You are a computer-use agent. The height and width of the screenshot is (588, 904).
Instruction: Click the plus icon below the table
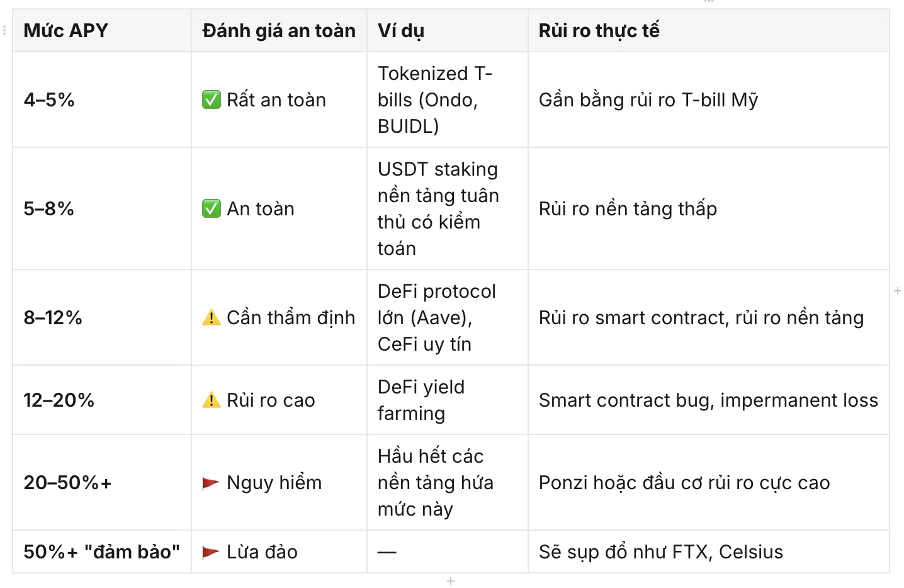pyautogui.click(x=451, y=581)
